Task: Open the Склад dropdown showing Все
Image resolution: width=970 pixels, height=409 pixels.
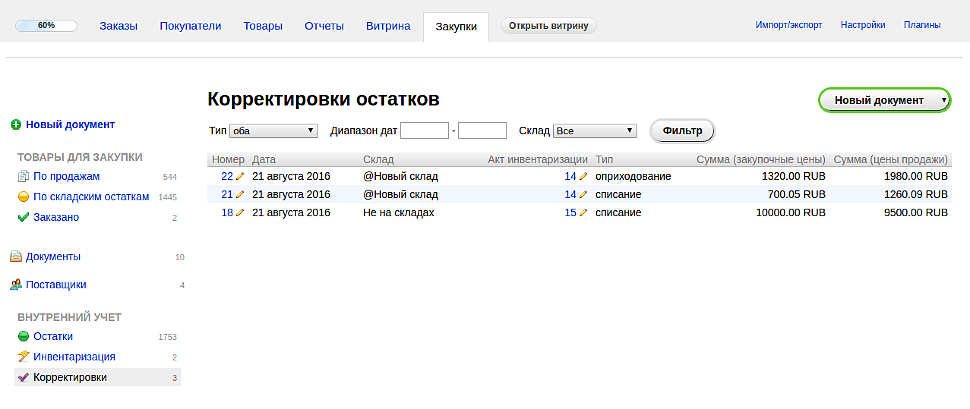Action: point(595,131)
